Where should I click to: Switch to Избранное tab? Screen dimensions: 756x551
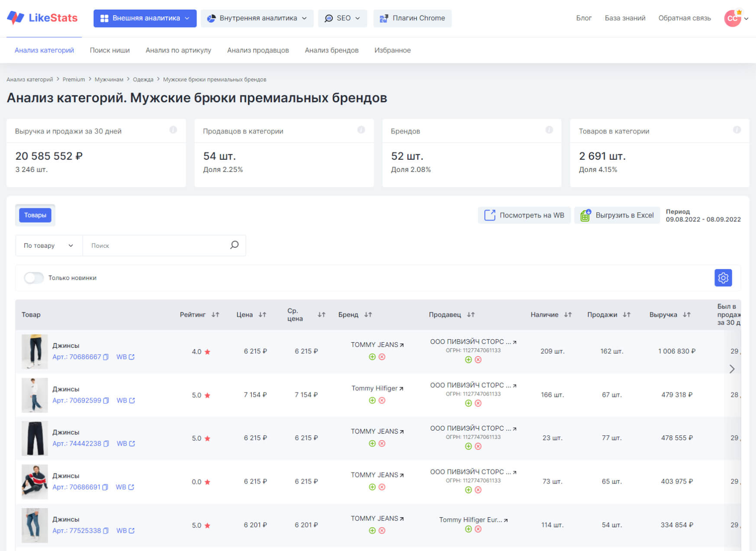pyautogui.click(x=392, y=50)
